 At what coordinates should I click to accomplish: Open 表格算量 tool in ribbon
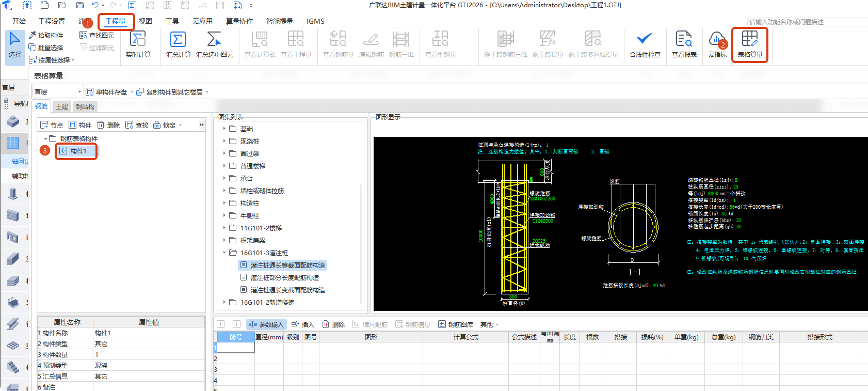pyautogui.click(x=750, y=40)
